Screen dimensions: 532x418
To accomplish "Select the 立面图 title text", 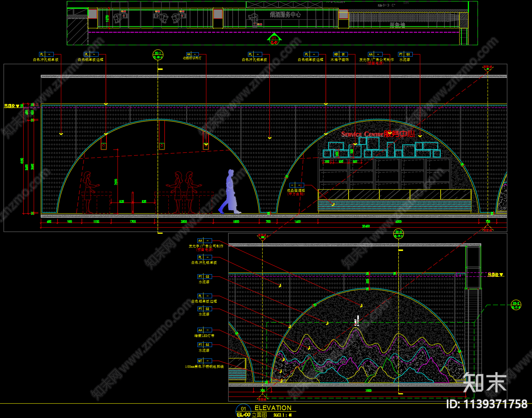I will [259, 415].
